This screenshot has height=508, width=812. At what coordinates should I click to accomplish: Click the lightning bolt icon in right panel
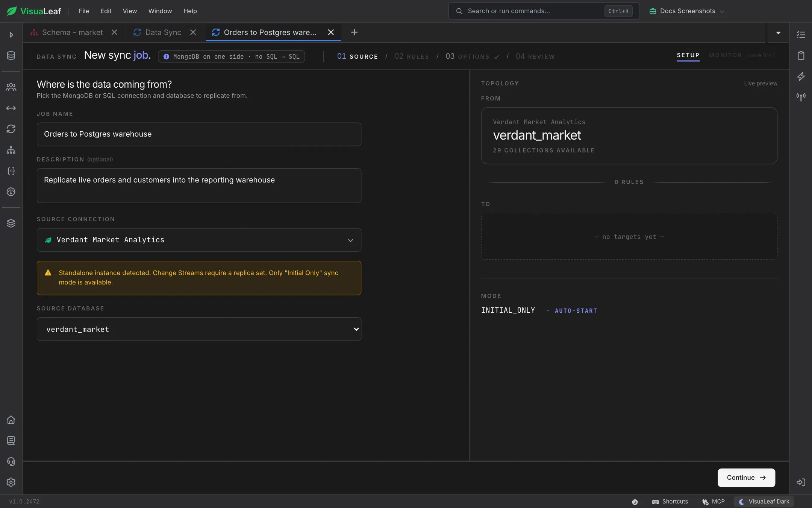pyautogui.click(x=801, y=76)
